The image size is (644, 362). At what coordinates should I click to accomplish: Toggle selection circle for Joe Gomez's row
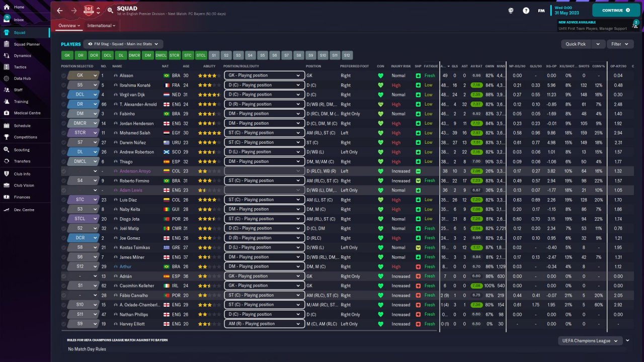[x=64, y=238]
